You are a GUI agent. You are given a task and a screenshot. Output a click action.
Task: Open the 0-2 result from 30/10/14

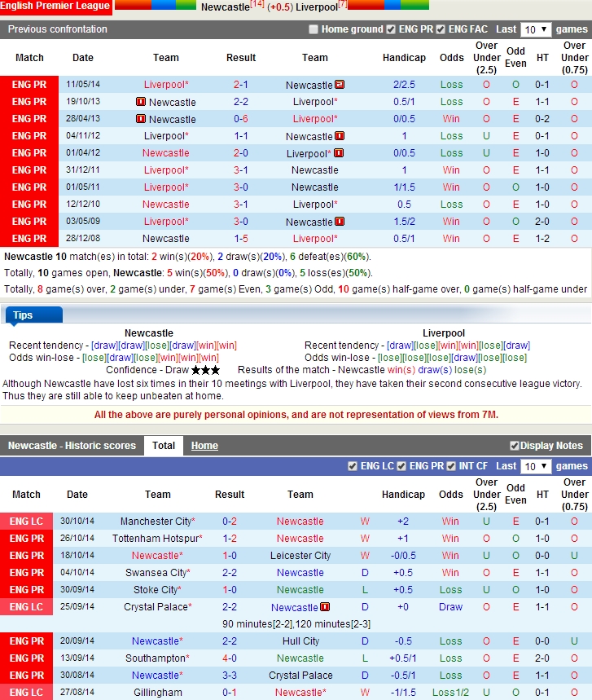(230, 521)
